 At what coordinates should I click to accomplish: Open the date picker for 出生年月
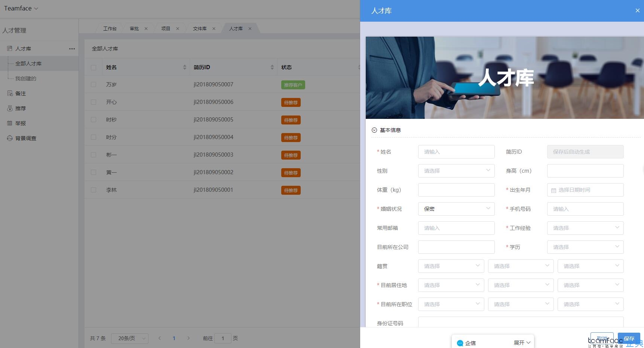tap(585, 190)
